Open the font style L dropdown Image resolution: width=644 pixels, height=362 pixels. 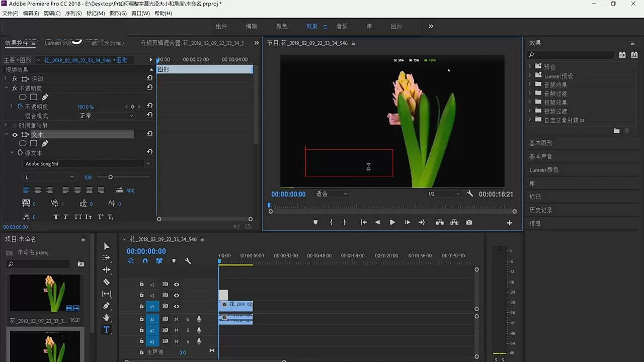tap(49, 177)
